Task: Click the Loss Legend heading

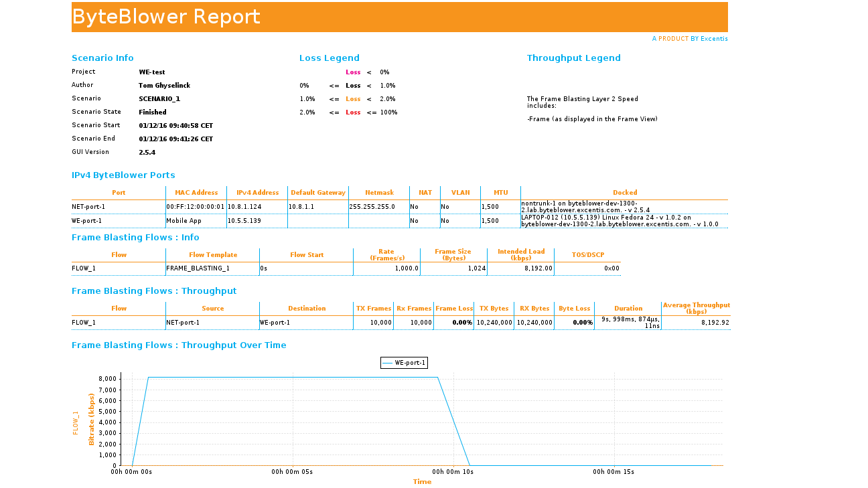Action: pyautogui.click(x=329, y=58)
